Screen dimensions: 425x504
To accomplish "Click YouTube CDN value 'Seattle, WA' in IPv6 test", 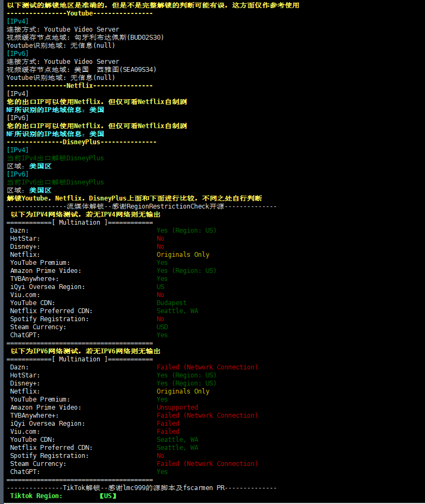I will (177, 440).
